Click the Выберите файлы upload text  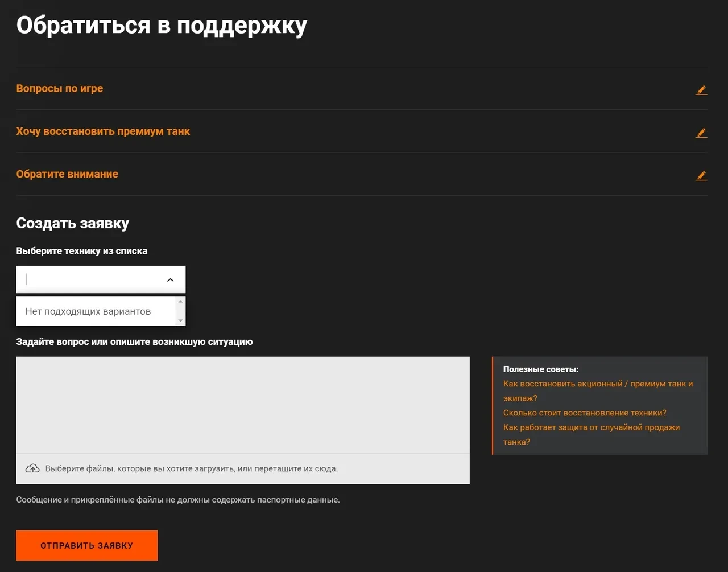pyautogui.click(x=191, y=469)
